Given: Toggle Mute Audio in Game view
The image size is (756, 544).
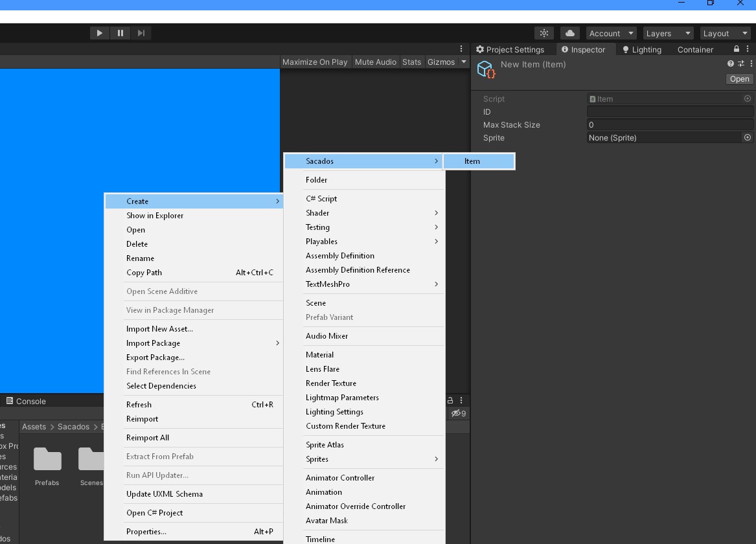Looking at the screenshot, I should click(x=376, y=62).
